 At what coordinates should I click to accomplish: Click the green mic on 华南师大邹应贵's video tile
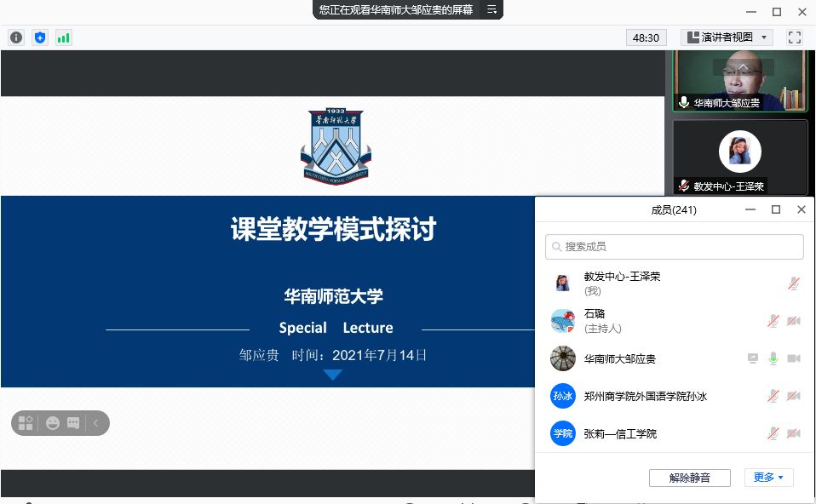point(684,102)
